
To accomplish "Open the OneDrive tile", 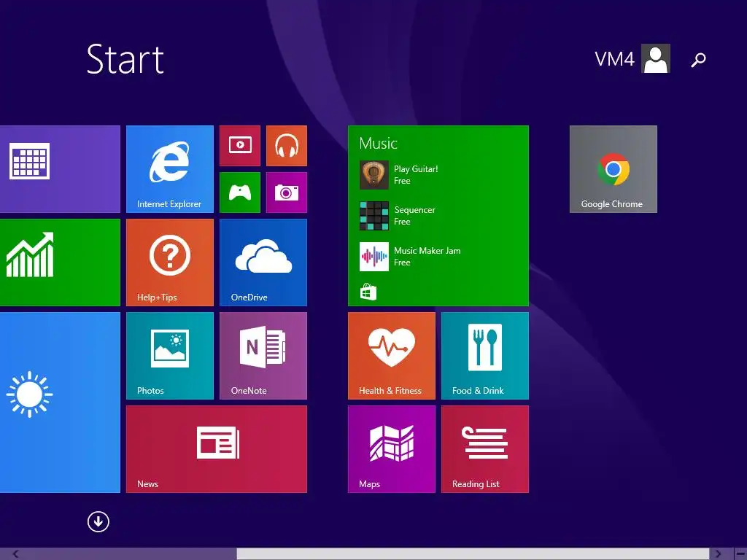I will (x=263, y=262).
